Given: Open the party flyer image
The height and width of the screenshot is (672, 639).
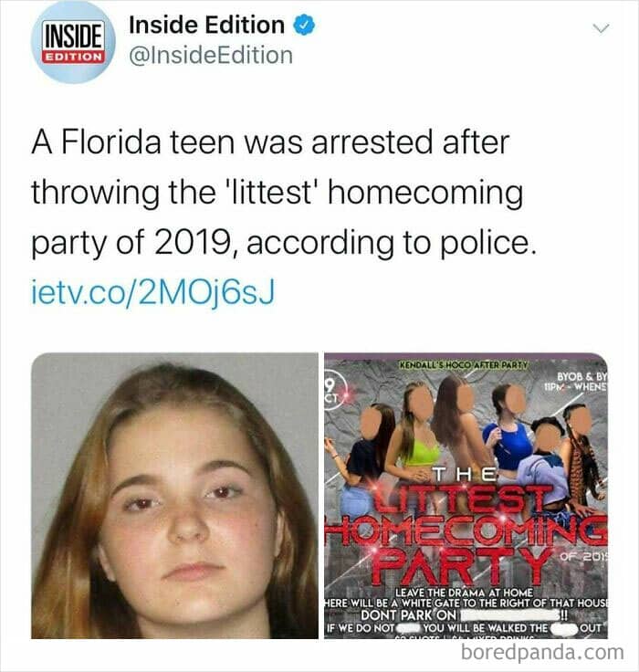Looking at the screenshot, I should (x=466, y=496).
